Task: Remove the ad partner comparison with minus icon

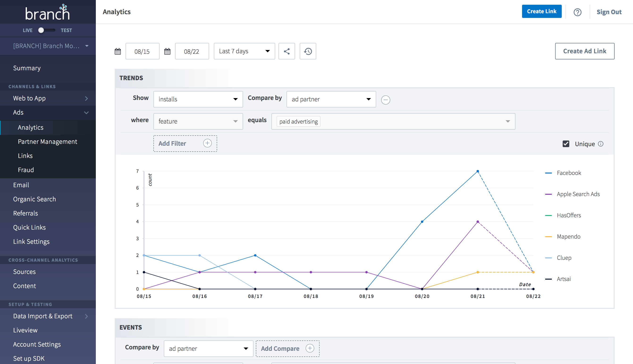Action: point(386,100)
